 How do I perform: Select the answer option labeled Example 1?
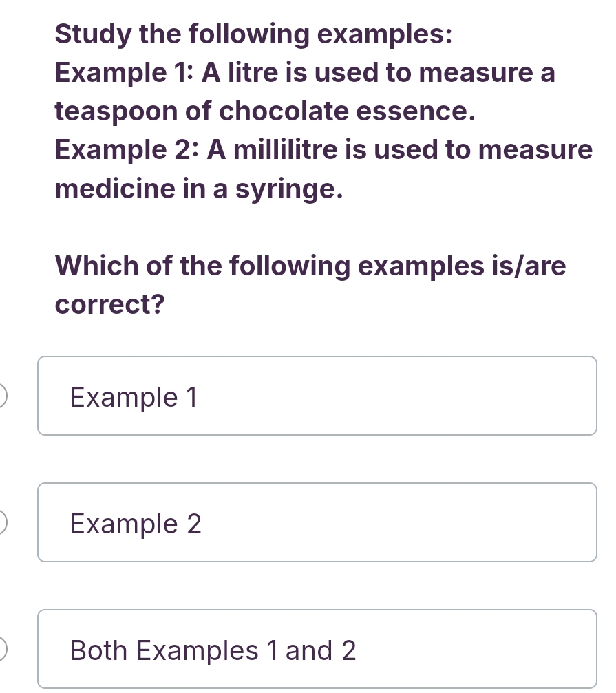(317, 396)
